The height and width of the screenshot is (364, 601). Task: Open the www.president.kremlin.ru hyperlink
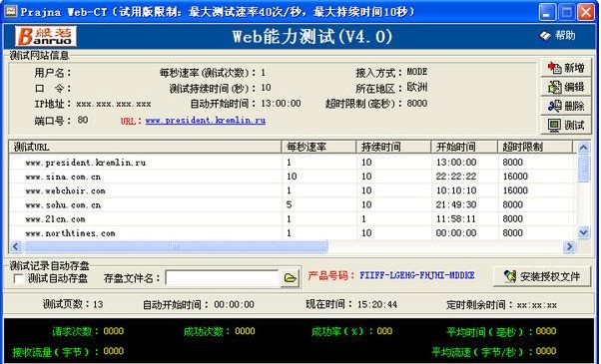206,121
